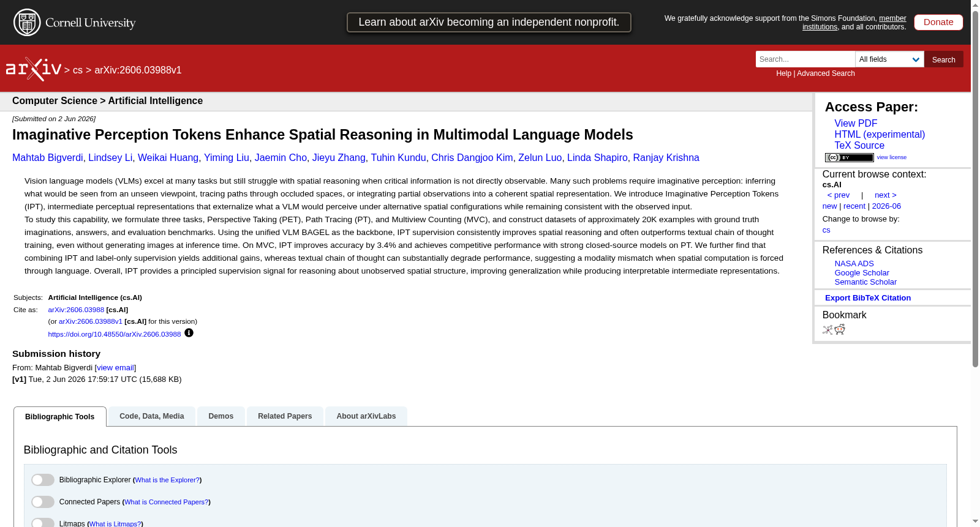Bookmark on BibSonomy icon
Screen dimensions: 980x527
pos(827,330)
